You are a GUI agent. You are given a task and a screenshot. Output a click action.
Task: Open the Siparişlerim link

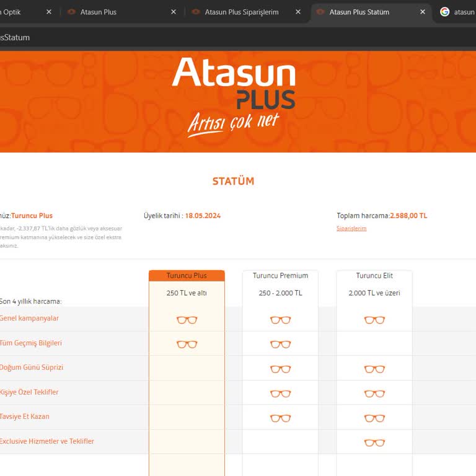(351, 228)
